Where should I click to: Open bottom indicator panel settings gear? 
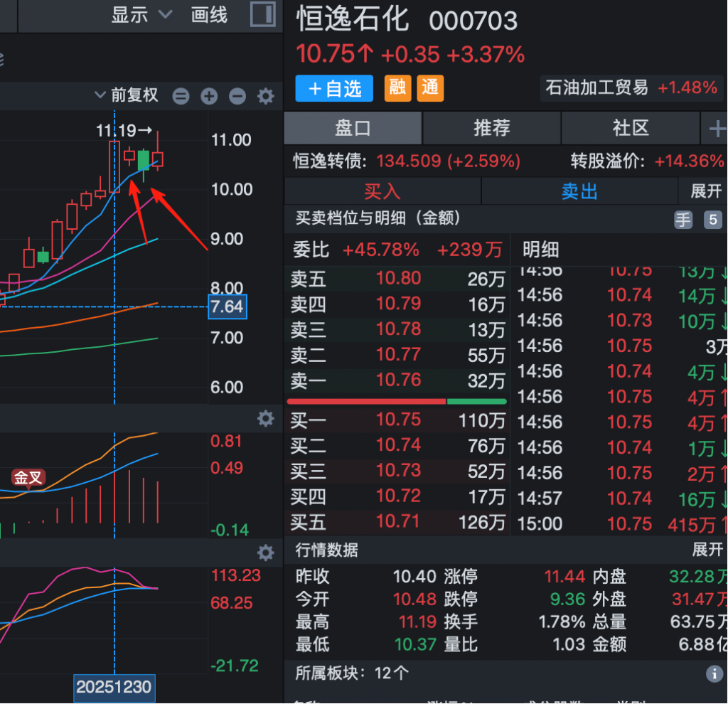(265, 553)
